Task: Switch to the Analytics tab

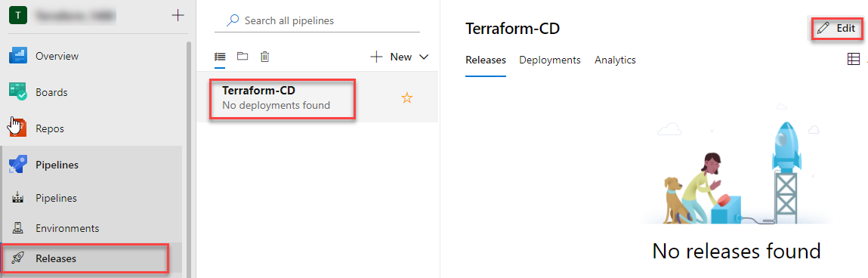Action: pyautogui.click(x=615, y=60)
